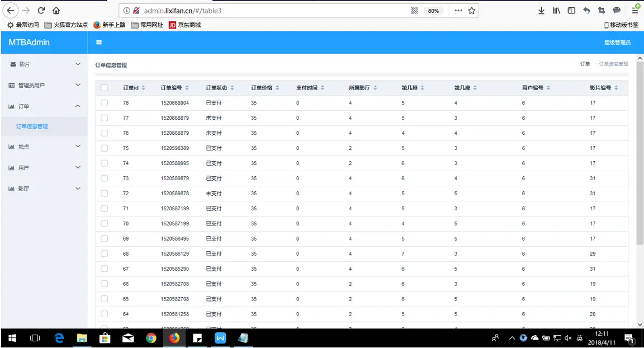644x348 pixels.
Task: Open the 火狐官方站点 bookmark folder
Action: [66, 25]
